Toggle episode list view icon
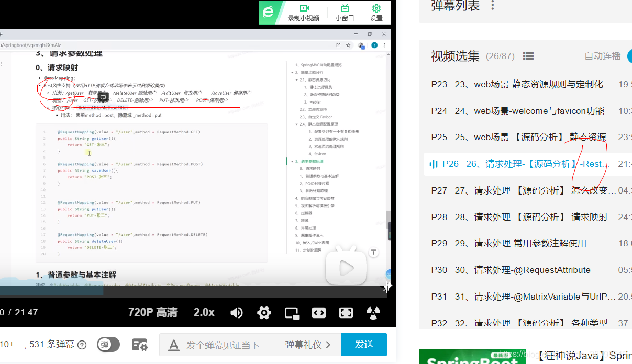Image resolution: width=632 pixels, height=364 pixels. click(528, 56)
